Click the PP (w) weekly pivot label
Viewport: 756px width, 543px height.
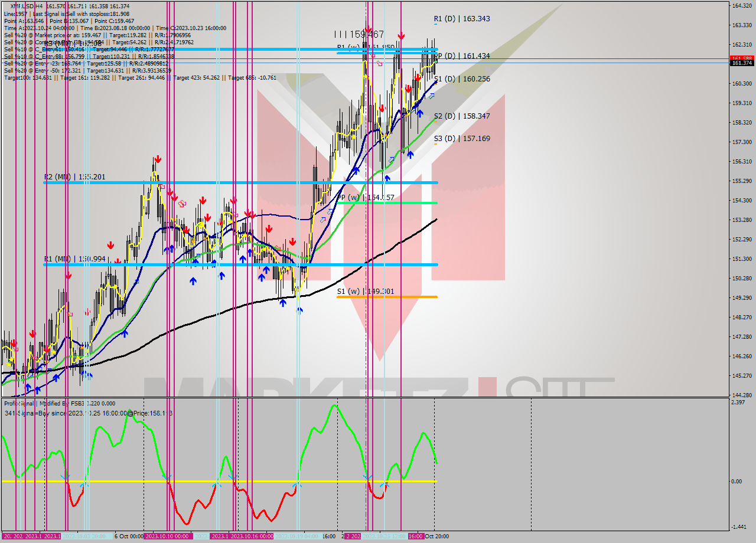[x=366, y=197]
